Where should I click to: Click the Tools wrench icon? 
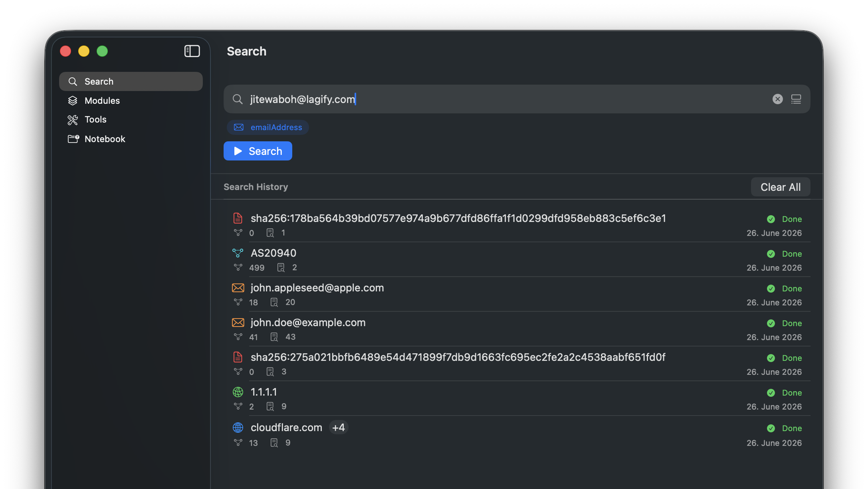tap(73, 120)
